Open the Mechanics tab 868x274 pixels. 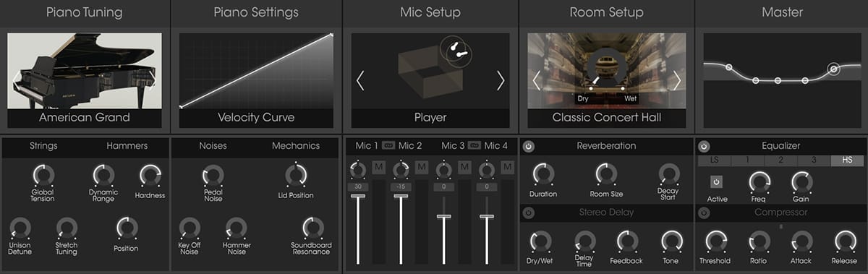[x=296, y=146]
